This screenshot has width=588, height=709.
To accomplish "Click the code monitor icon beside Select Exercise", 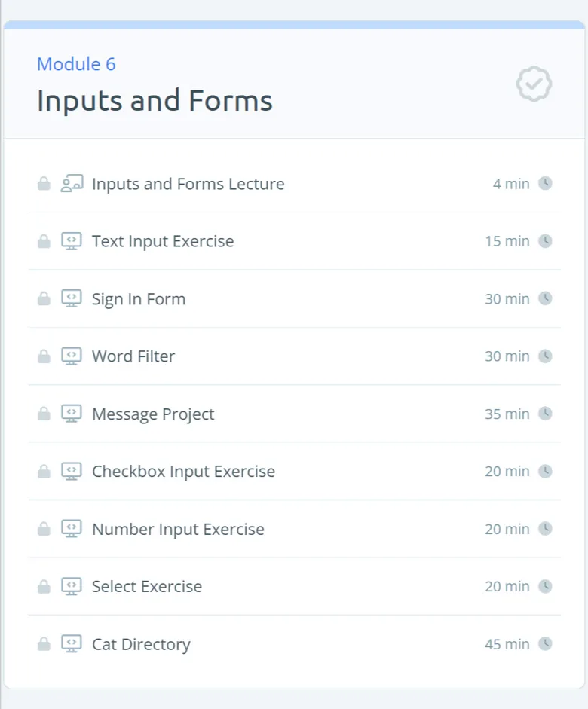I will point(72,586).
